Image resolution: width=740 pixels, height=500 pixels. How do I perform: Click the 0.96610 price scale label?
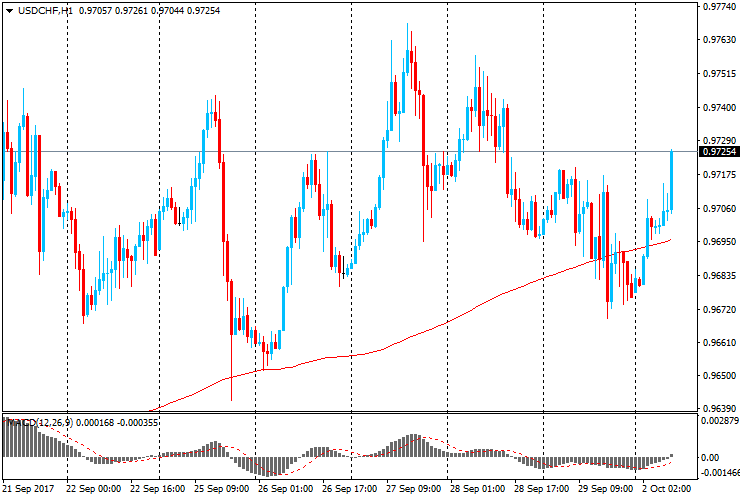(x=719, y=342)
